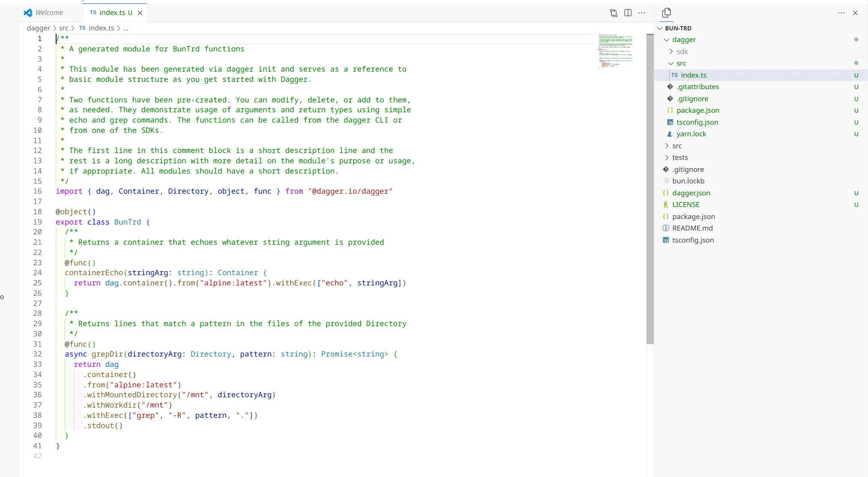Screen dimensions: 868x477
Task: Click the editor vertical scrollbar thumb
Action: [x=650, y=189]
